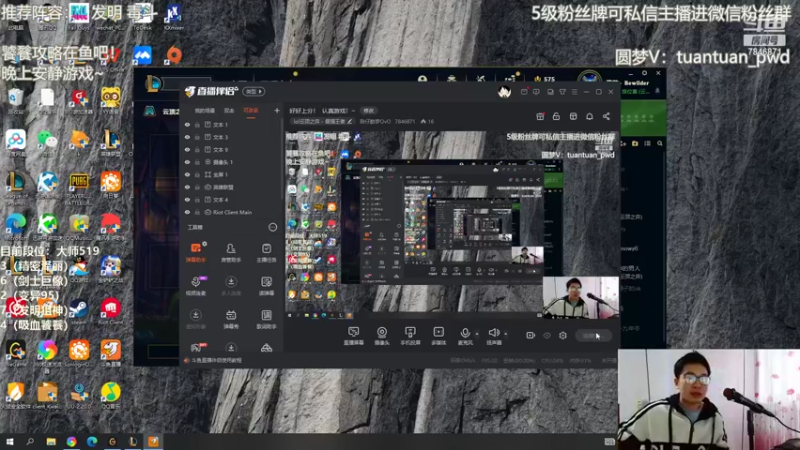
Task: Edit the lol云顶之弈 category pencil icon
Action: [x=349, y=121]
